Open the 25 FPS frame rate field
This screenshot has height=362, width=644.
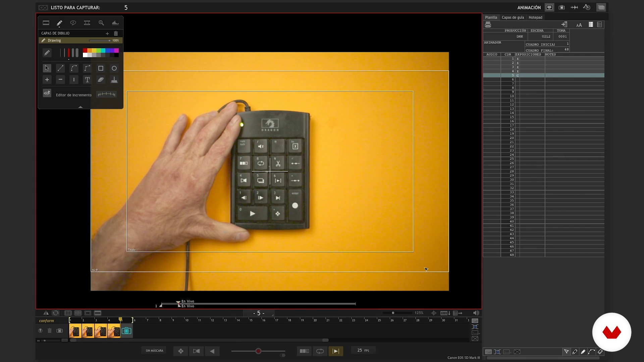[x=363, y=350]
